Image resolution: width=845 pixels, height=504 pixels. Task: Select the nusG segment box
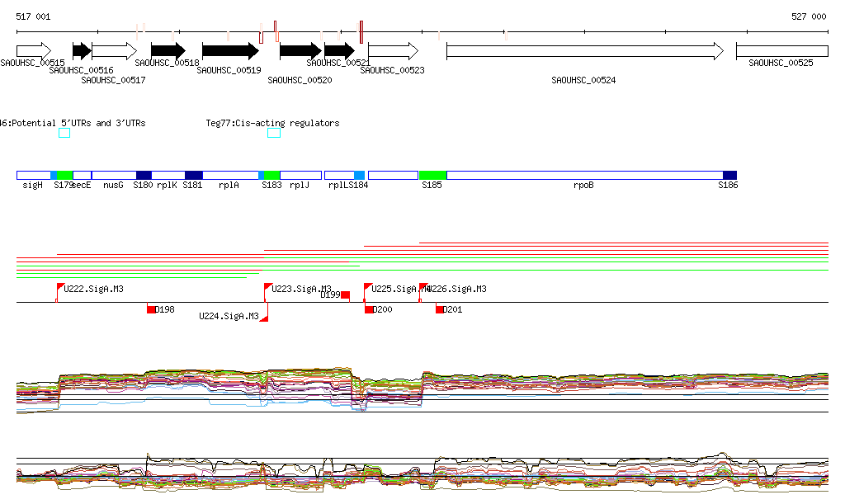click(x=113, y=175)
